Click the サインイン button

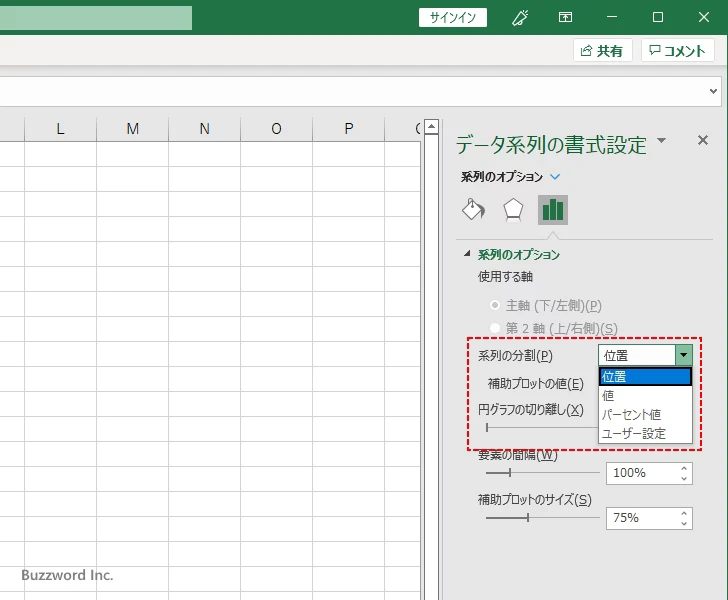453,18
